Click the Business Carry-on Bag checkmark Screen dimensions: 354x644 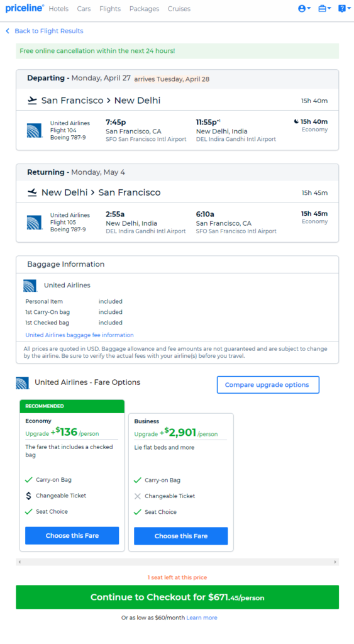click(138, 480)
